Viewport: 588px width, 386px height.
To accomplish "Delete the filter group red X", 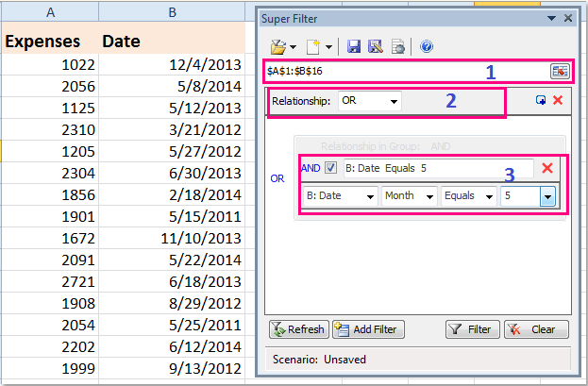I will point(558,100).
